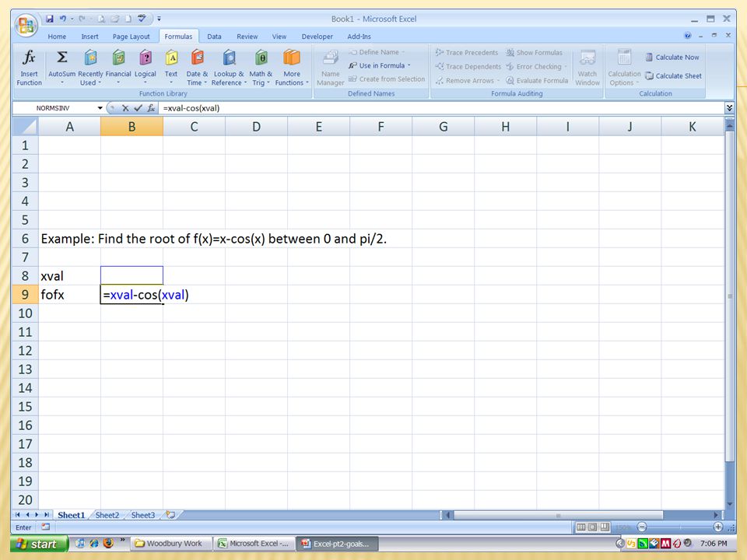The width and height of the screenshot is (747, 560).
Task: Open the Lookup & Reference functions icon
Action: [x=229, y=58]
